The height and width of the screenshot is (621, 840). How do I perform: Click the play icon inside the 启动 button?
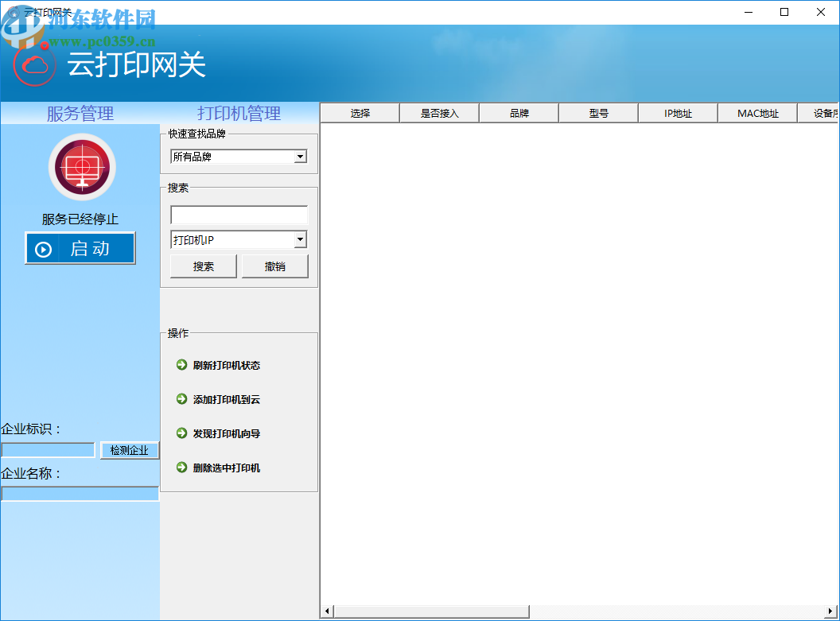pyautogui.click(x=42, y=249)
